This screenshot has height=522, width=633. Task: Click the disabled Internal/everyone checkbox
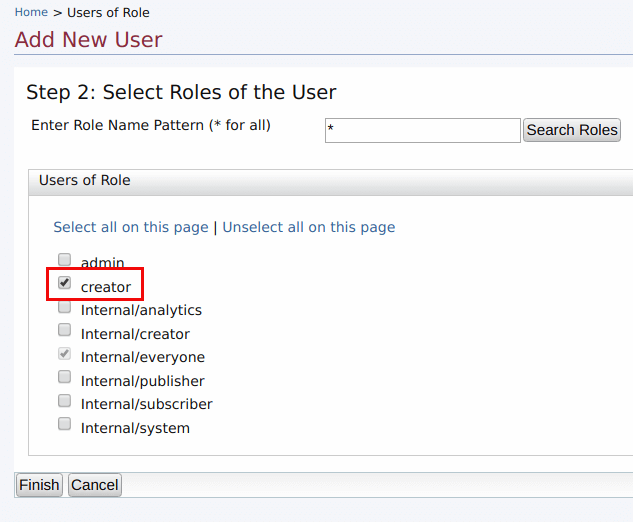pos(65,354)
